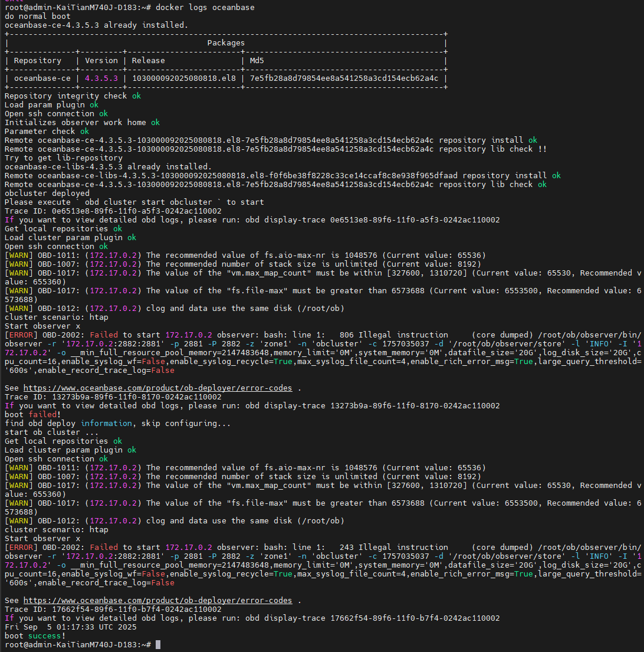Click the 'Release' column header

click(149, 60)
